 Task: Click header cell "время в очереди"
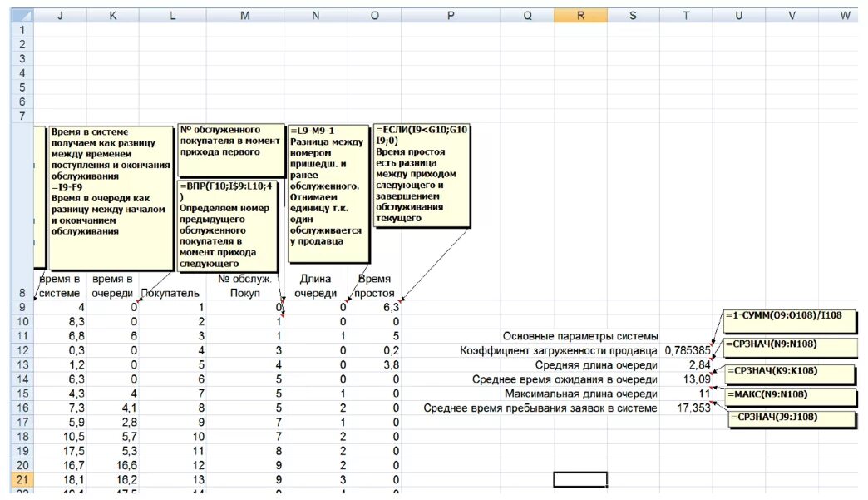click(x=113, y=285)
